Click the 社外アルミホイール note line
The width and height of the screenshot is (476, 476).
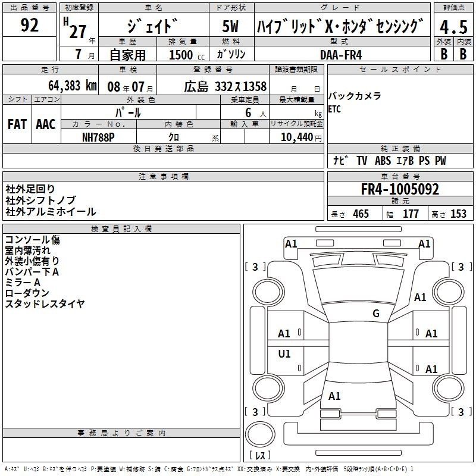click(51, 212)
